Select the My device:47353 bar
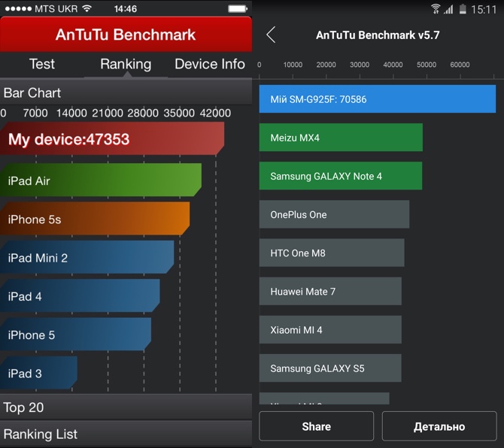The height and width of the screenshot is (448, 504). pyautogui.click(x=112, y=139)
